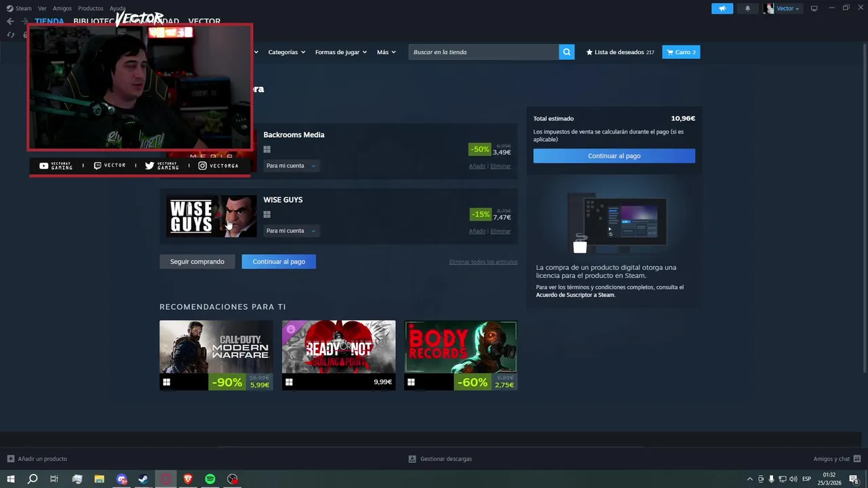This screenshot has width=868, height=488.
Task: Expand the Categorías menu
Action: tap(286, 52)
